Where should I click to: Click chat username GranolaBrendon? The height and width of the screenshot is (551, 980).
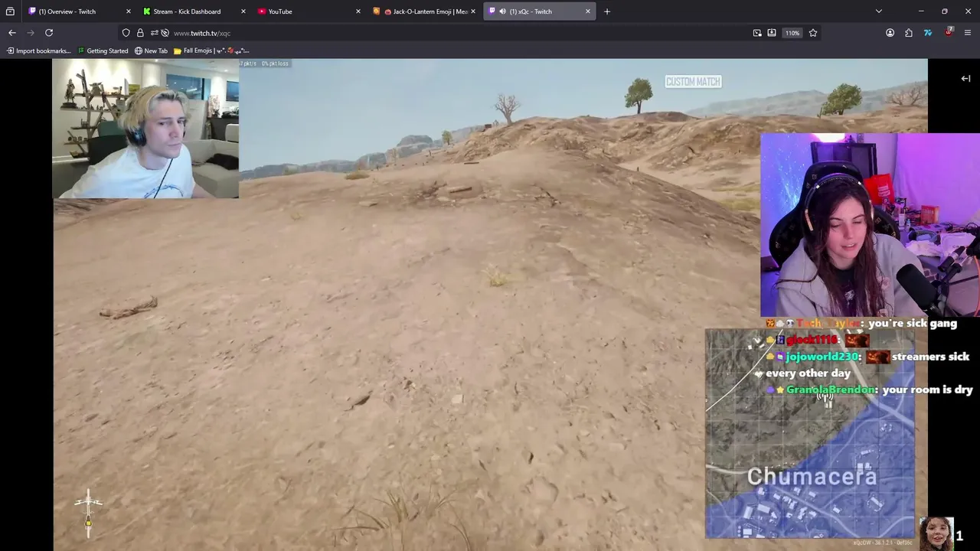[x=831, y=390]
